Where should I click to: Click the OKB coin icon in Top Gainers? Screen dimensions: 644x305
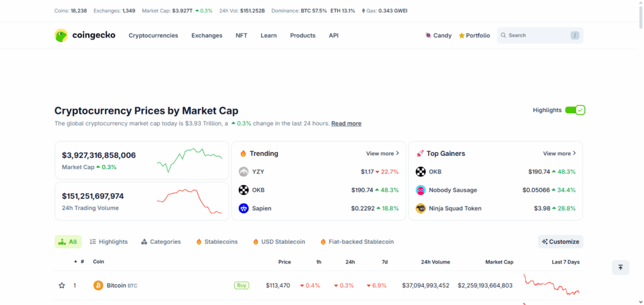pos(421,172)
